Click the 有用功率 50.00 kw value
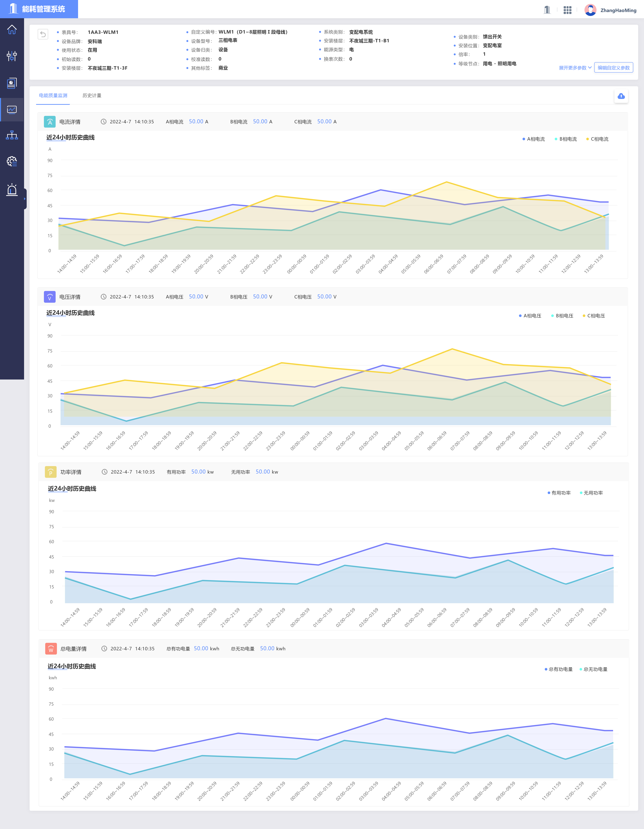 202,471
